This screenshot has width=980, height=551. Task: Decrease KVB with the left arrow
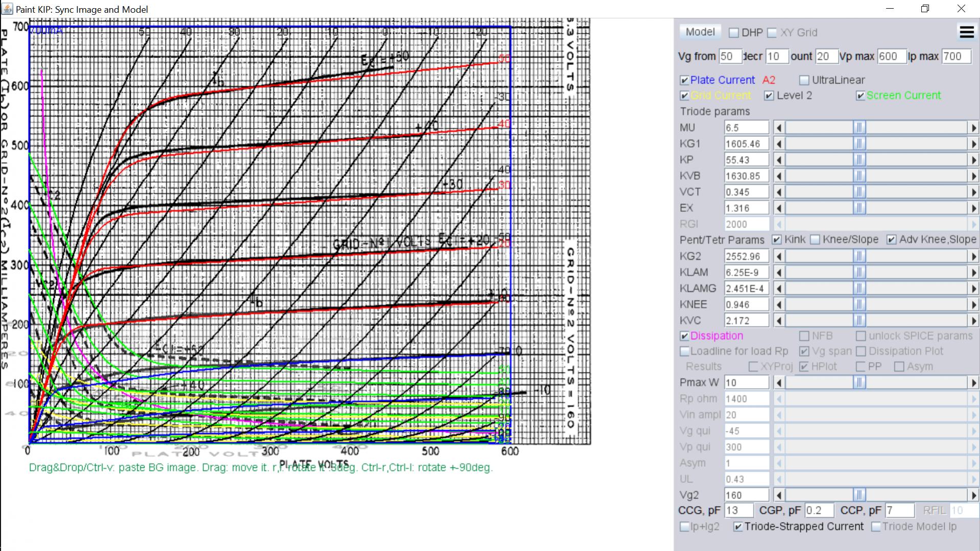779,176
